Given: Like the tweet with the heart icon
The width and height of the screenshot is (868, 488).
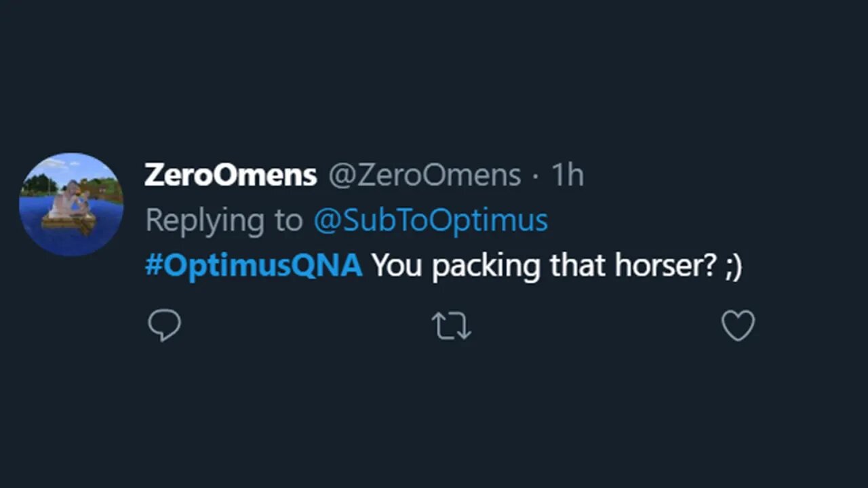Looking at the screenshot, I should [738, 326].
